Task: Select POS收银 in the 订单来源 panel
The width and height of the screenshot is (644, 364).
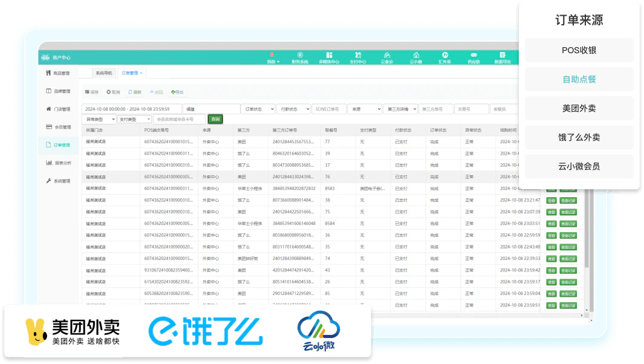Action: (x=579, y=50)
